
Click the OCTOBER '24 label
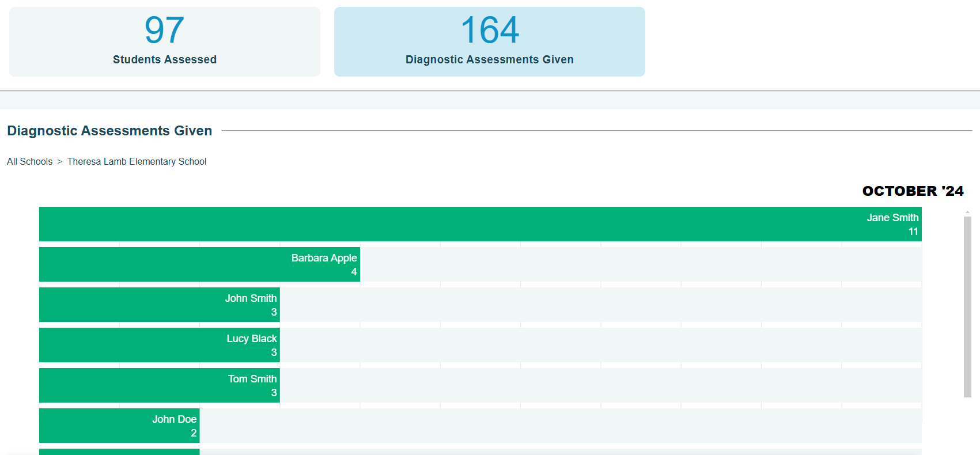click(x=913, y=191)
